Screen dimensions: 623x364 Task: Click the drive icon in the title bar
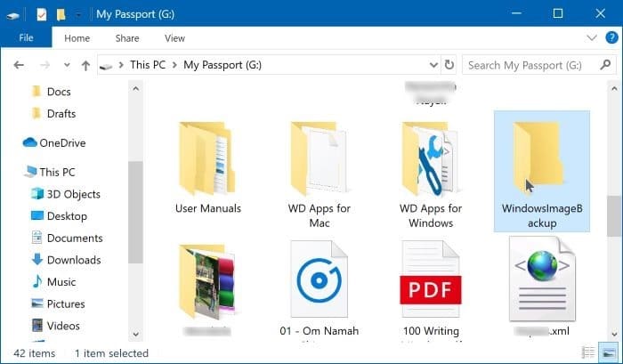tap(12, 15)
